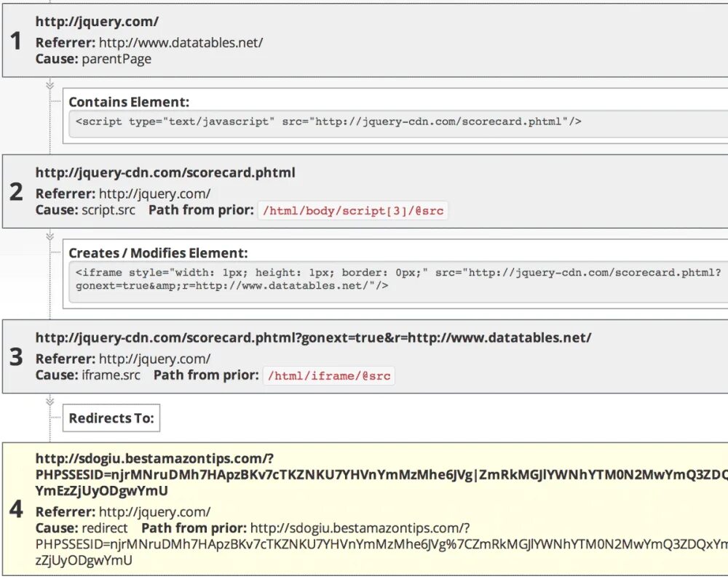Click the large step number 2
Image resolution: width=728 pixels, height=579 pixels.
point(16,192)
